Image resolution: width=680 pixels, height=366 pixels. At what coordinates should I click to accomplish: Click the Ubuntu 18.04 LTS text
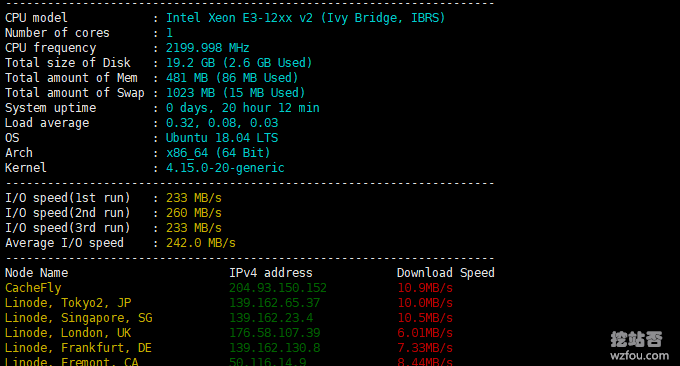[x=222, y=138]
